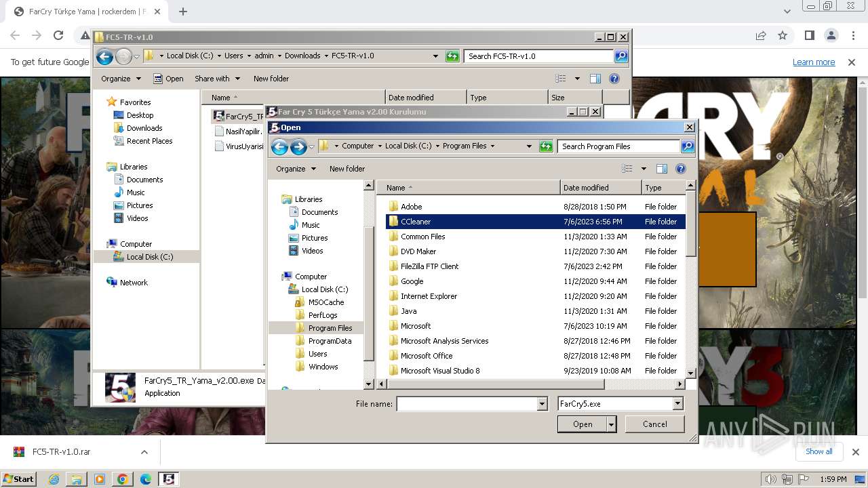This screenshot has width=868, height=488.
Task: Open new Chrome tab
Action: (182, 12)
